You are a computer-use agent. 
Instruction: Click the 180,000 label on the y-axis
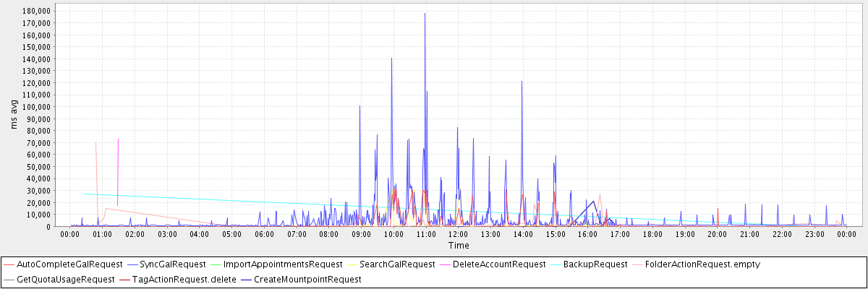pos(36,12)
